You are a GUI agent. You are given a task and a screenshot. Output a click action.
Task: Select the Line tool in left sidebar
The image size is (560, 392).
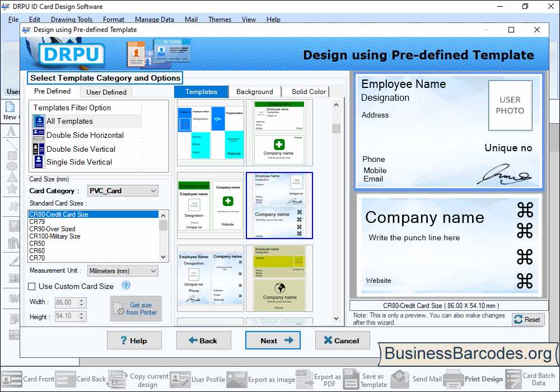12,144
